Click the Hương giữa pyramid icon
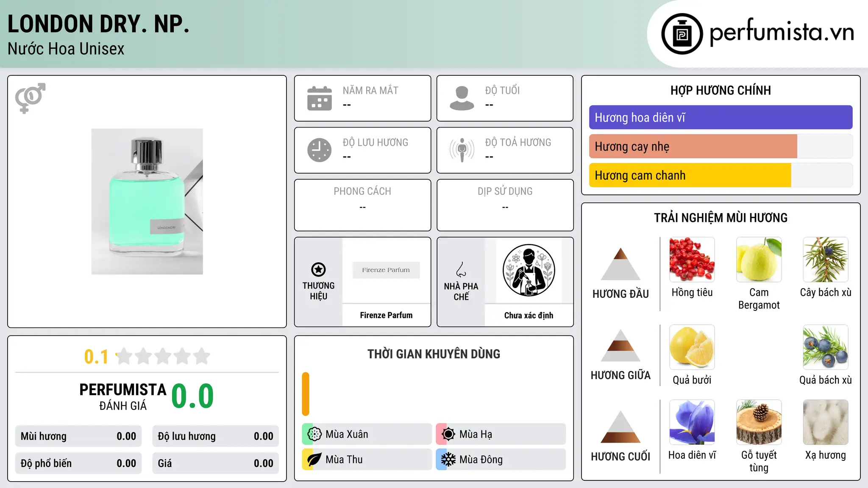This screenshot has height=488, width=868. click(x=620, y=345)
